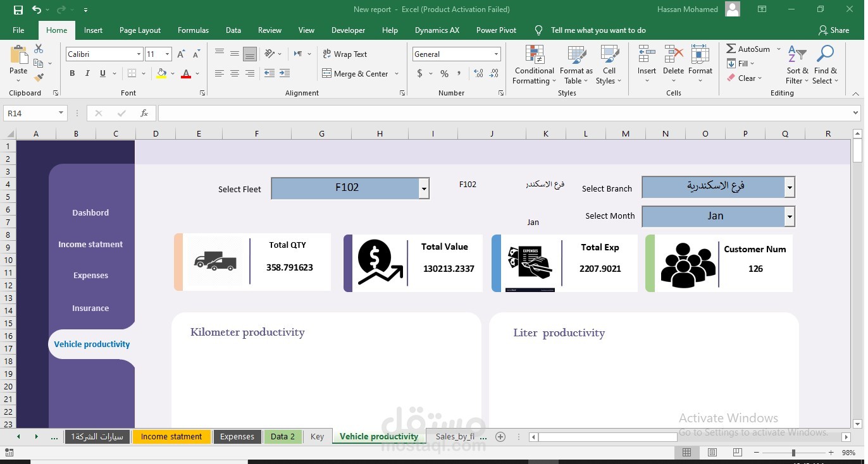Click the Clear button in Editing group
The width and height of the screenshot is (868, 464).
tap(744, 78)
